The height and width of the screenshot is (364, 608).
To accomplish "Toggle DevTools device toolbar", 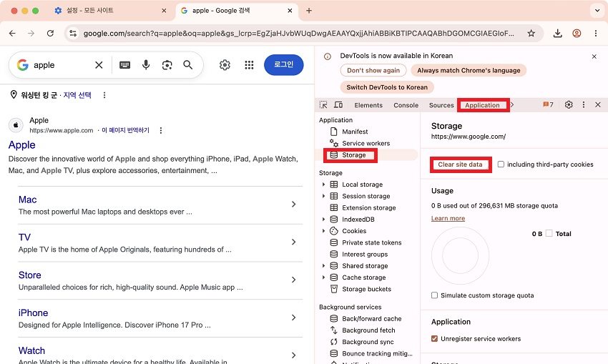I will click(338, 104).
